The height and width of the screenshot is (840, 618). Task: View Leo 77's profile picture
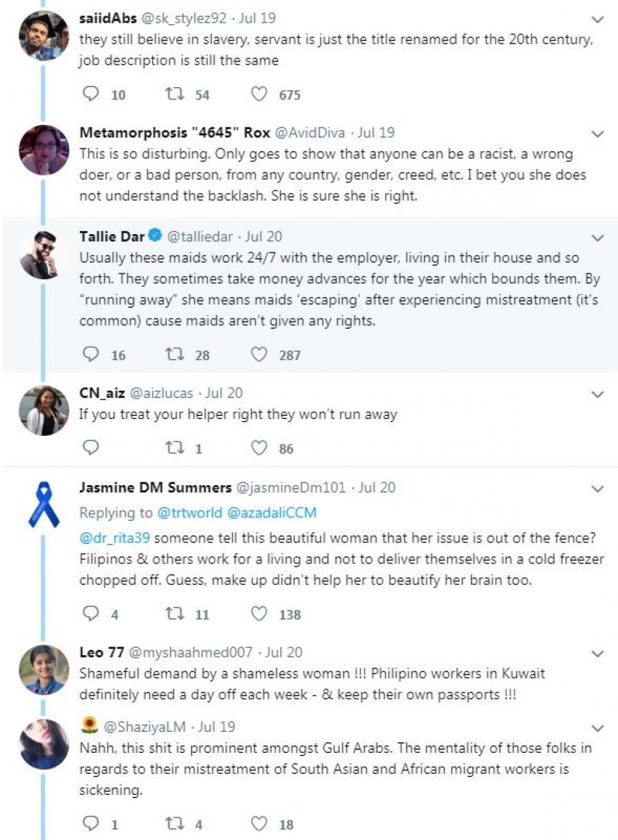pyautogui.click(x=44, y=669)
